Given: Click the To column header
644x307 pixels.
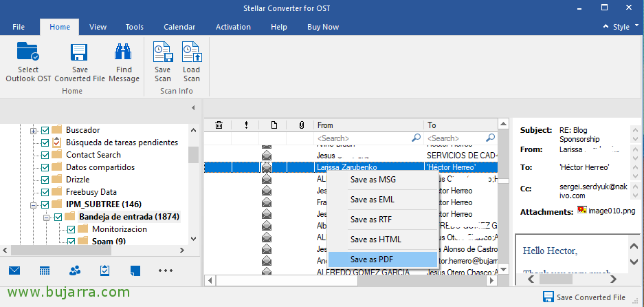Looking at the screenshot, I should (x=460, y=125).
